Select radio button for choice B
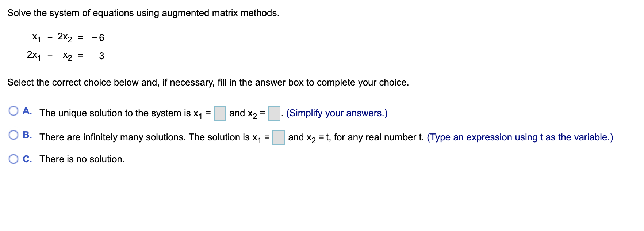The image size is (644, 231). tap(14, 135)
